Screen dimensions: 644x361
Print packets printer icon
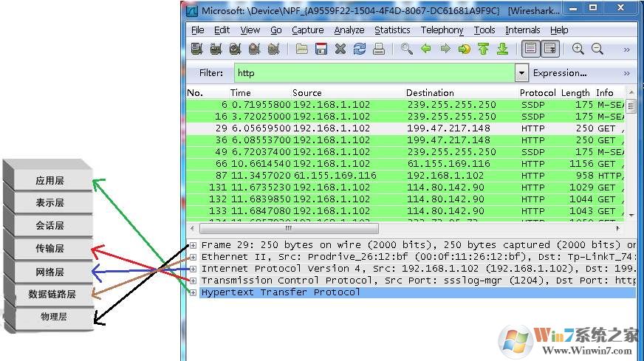click(379, 49)
